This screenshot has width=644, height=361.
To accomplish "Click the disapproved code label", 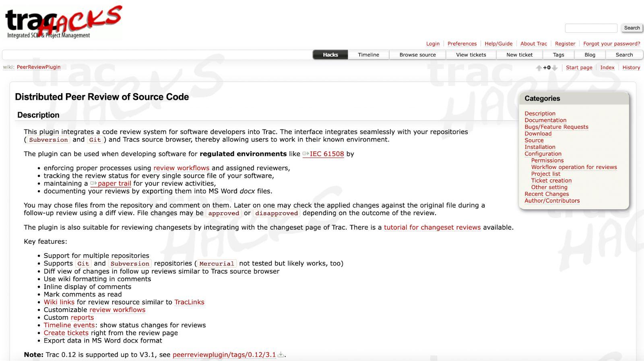I will coord(277,213).
